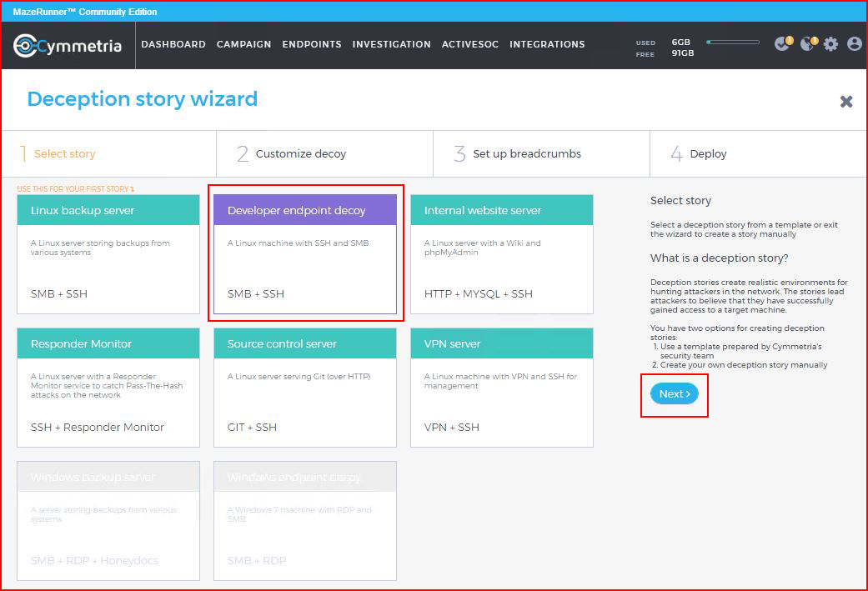Click the 'GIT + SSH' services text

click(252, 427)
